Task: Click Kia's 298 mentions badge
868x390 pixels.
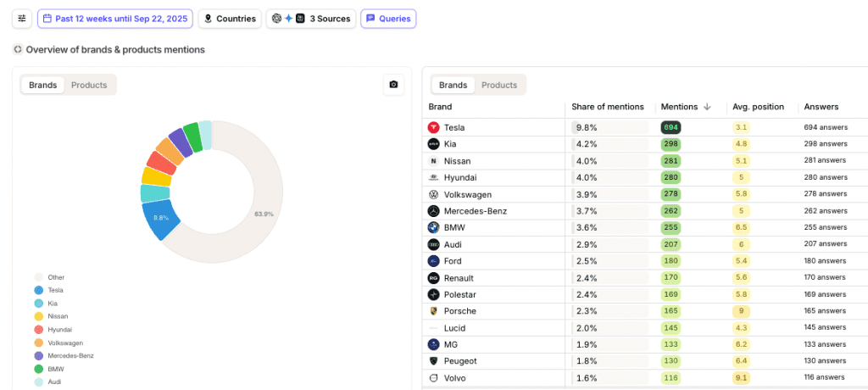Action: pyautogui.click(x=670, y=144)
